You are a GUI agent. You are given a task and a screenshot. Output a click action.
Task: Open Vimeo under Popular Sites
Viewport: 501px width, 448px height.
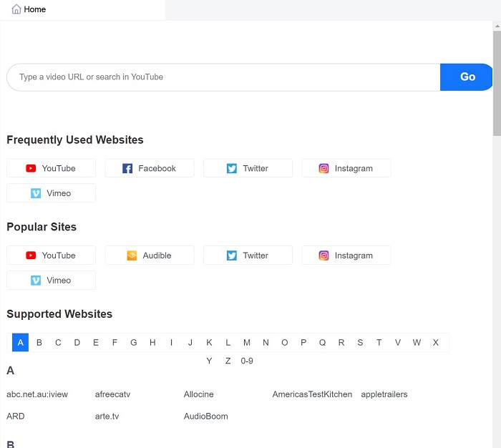point(51,281)
